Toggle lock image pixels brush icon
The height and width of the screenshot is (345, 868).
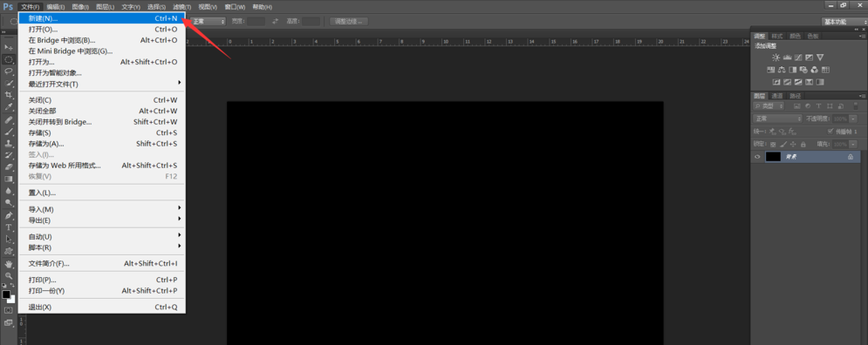point(783,145)
